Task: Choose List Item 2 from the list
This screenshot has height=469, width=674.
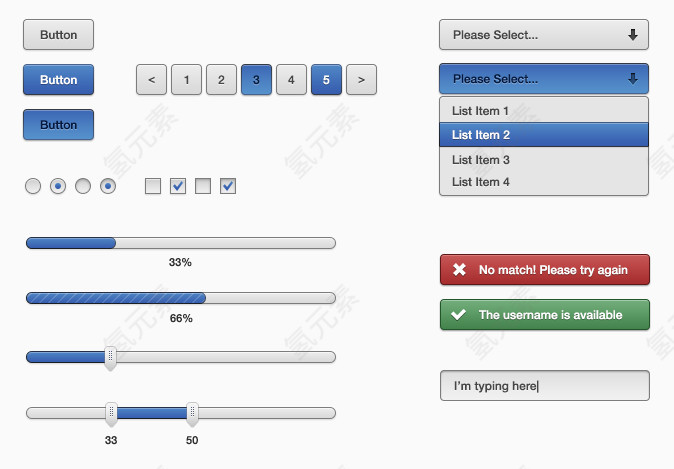Action: [x=543, y=135]
